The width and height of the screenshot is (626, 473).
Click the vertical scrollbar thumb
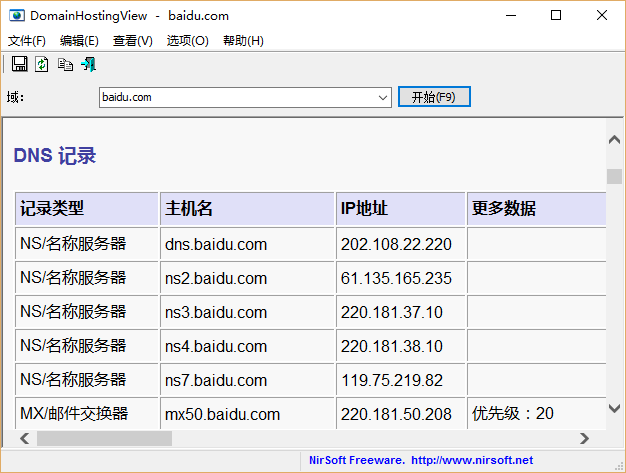click(614, 176)
